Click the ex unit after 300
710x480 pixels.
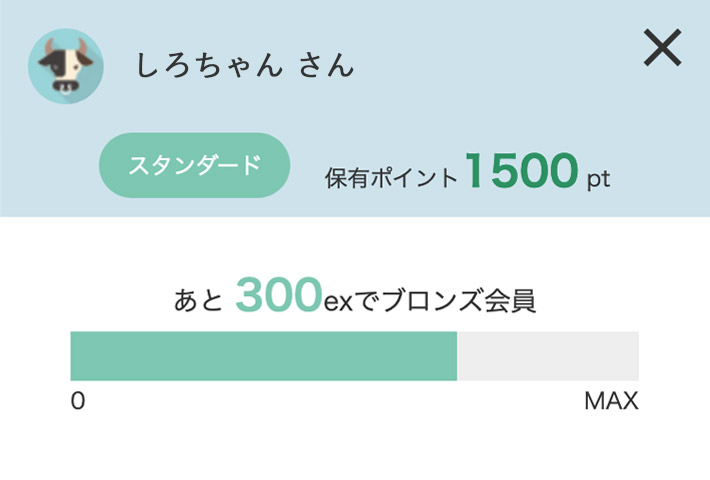[x=339, y=301]
